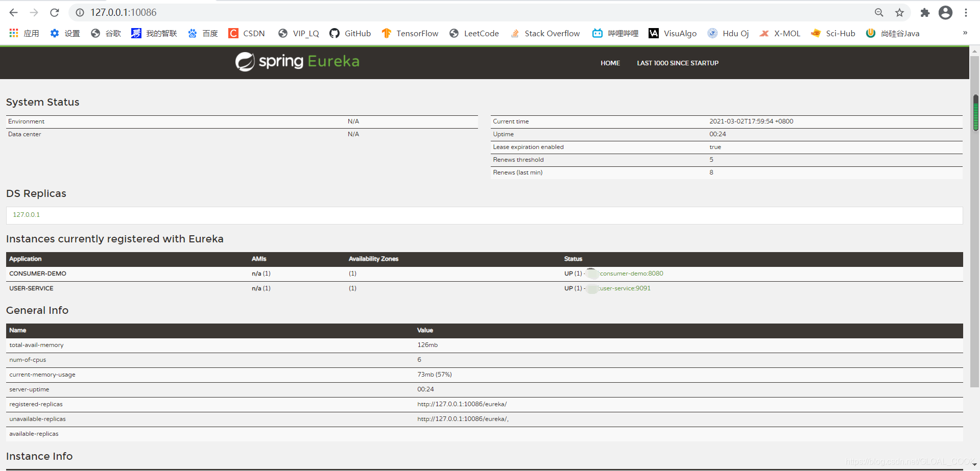This screenshot has height=471, width=980.
Task: Open the 我的智联 bookmark
Action: point(154,33)
